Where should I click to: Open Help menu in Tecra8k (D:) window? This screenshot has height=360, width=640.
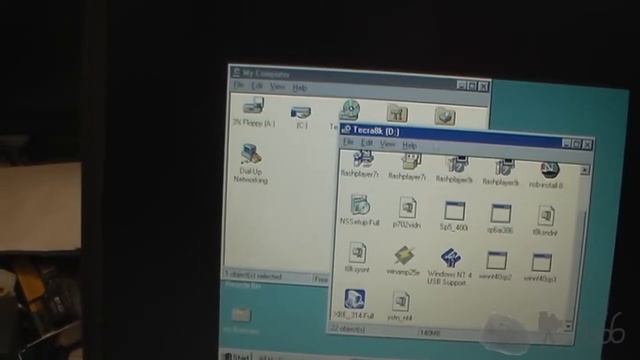pyautogui.click(x=409, y=145)
